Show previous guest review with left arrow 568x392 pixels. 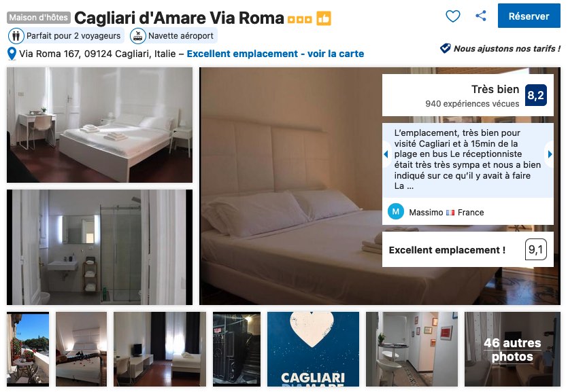tap(386, 154)
